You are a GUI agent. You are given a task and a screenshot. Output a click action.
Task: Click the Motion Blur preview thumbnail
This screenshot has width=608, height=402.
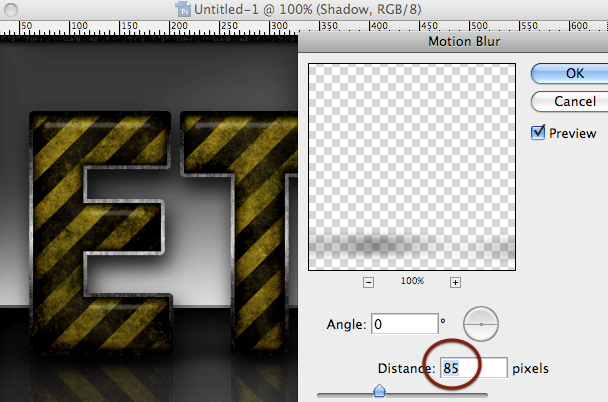click(x=412, y=167)
